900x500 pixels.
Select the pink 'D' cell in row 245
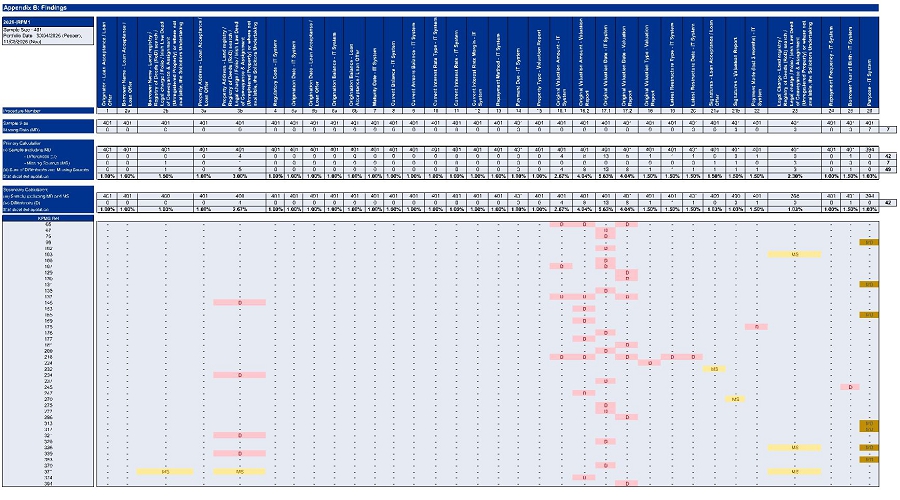(850, 387)
